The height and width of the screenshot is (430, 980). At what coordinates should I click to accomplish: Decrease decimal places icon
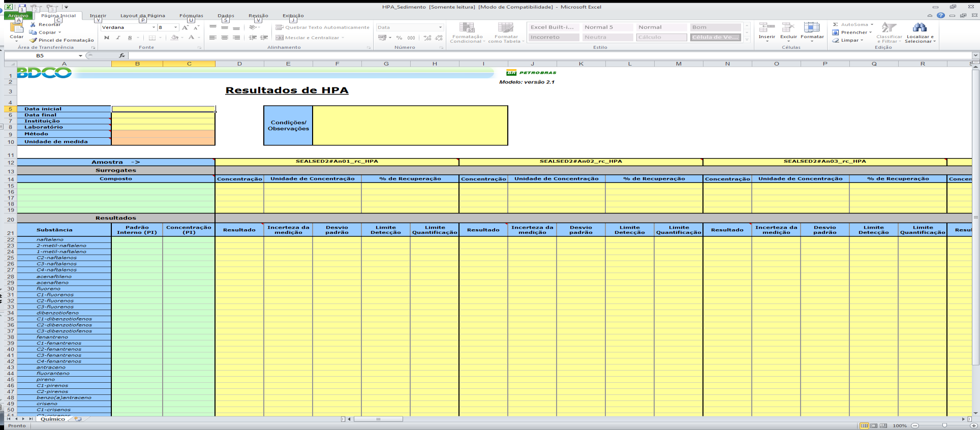[438, 38]
